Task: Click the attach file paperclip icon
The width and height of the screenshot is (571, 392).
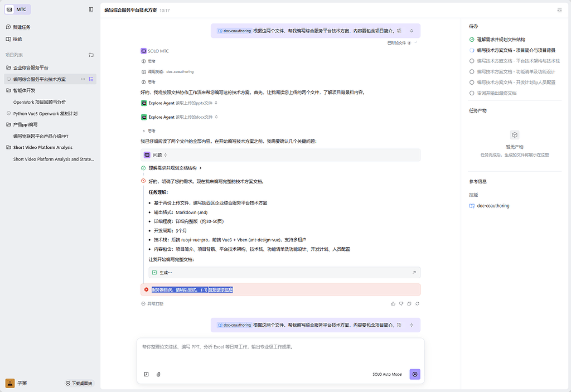Action: 158,374
